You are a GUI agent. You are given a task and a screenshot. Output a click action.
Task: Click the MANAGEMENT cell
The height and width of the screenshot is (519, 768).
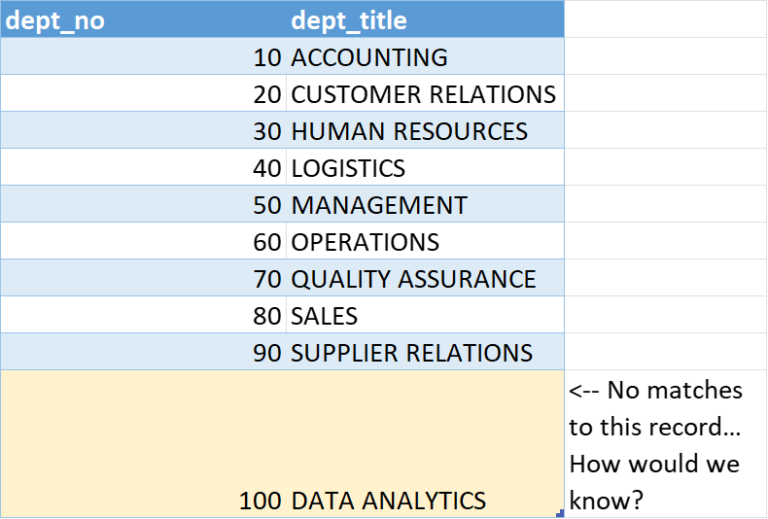(x=425, y=205)
